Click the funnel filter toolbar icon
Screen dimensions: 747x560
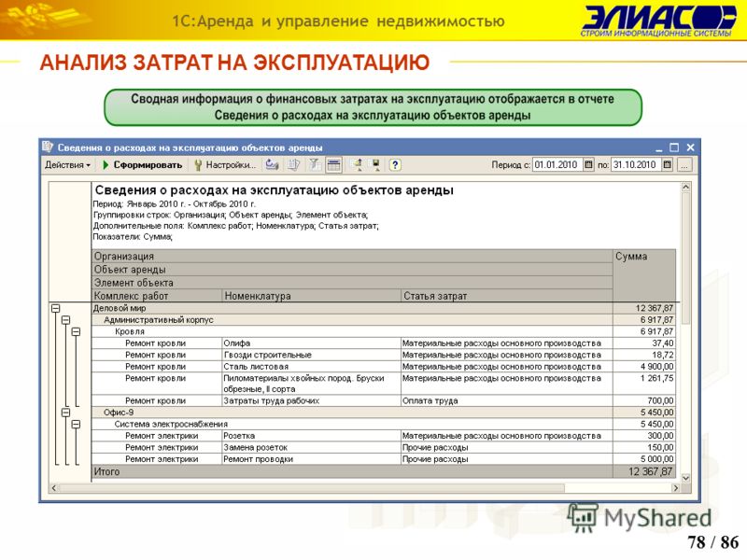[315, 165]
